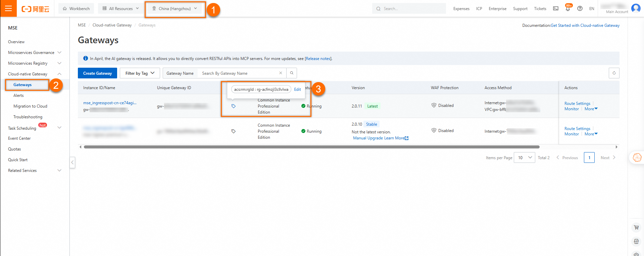
Task: Click the Manual Upgrade link
Action: pos(368,138)
